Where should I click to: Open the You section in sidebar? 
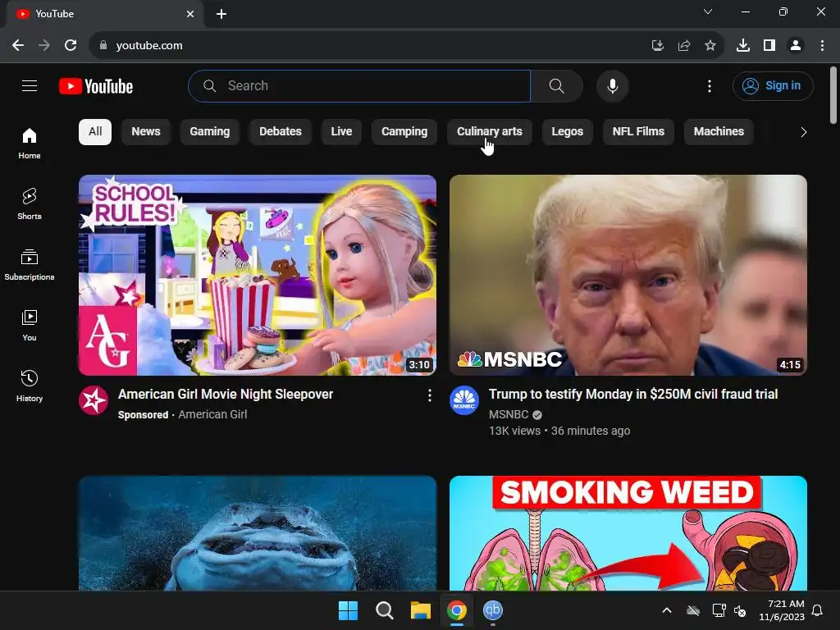[x=30, y=325]
